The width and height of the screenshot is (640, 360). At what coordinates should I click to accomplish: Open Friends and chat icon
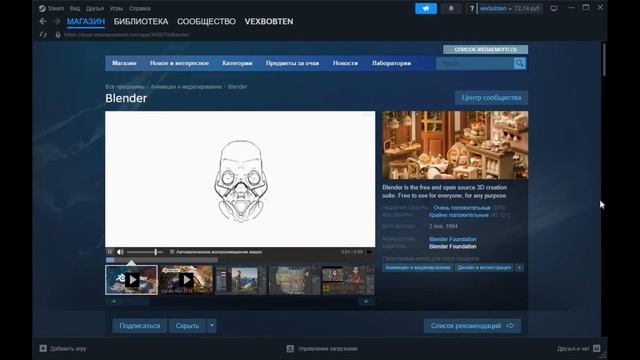(x=597, y=348)
